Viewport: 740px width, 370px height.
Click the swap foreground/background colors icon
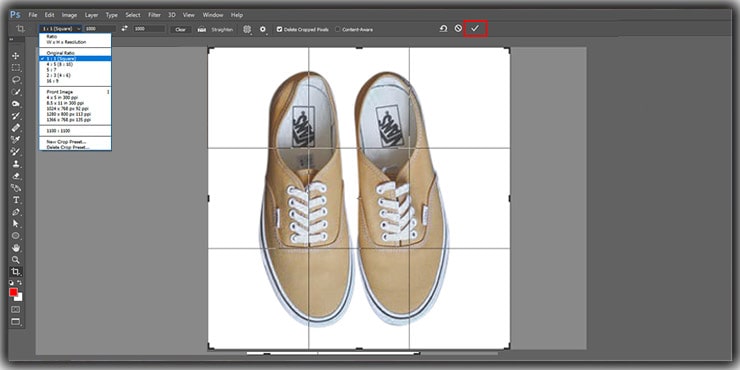[19, 283]
